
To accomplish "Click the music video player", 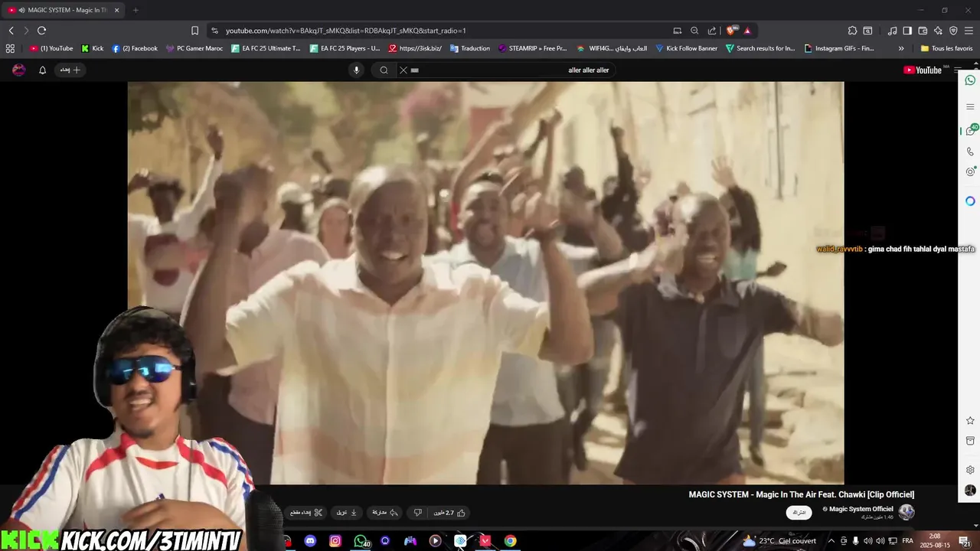I will click(485, 282).
